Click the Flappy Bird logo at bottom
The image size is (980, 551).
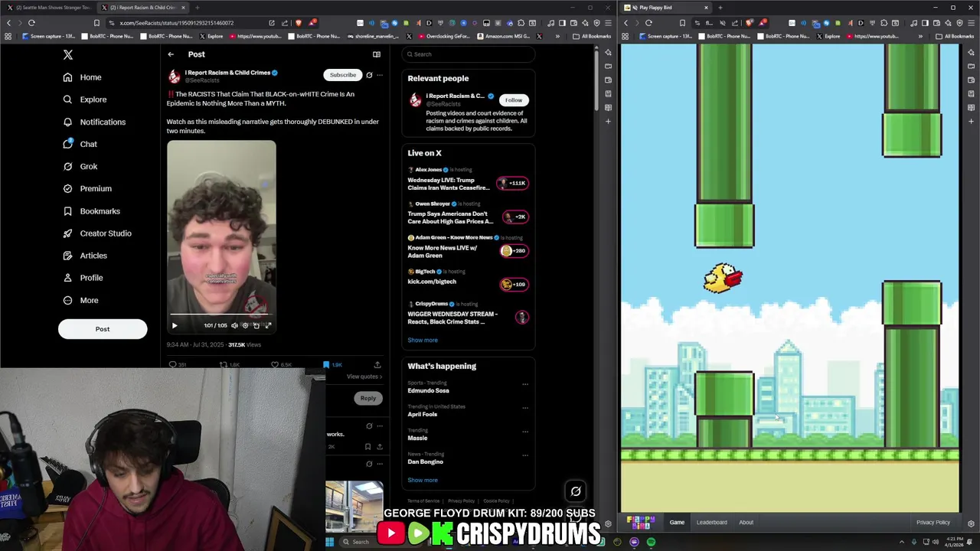(x=641, y=522)
